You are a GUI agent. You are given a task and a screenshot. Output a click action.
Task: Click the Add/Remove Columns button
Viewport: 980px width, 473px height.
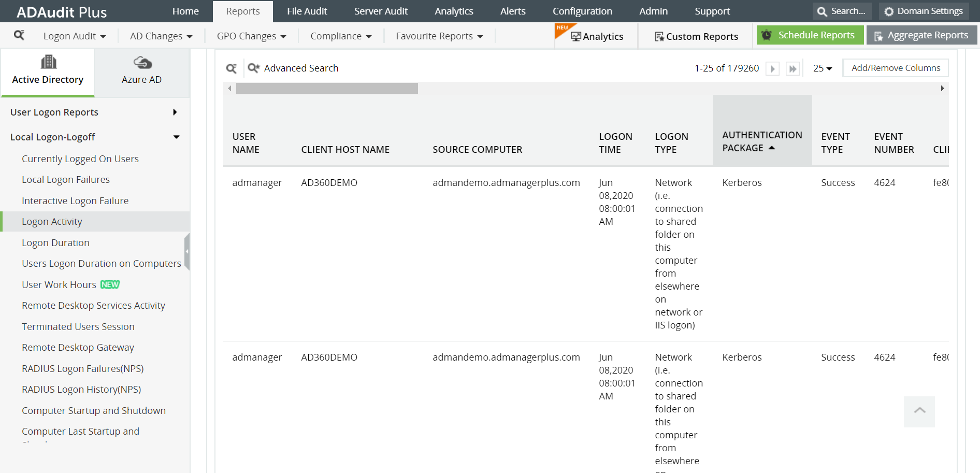coord(896,68)
